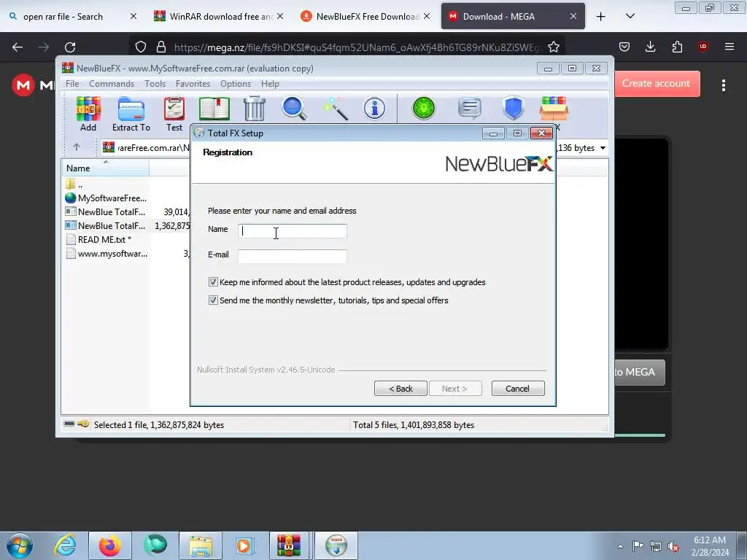Click the uBlock Origin extension icon
The width and height of the screenshot is (747, 560).
point(703,47)
